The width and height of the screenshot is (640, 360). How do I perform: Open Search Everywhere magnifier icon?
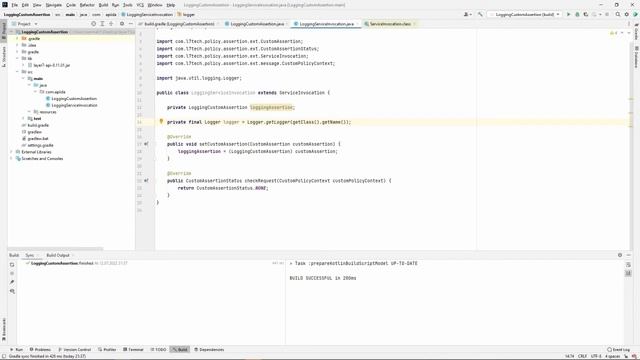click(x=618, y=14)
